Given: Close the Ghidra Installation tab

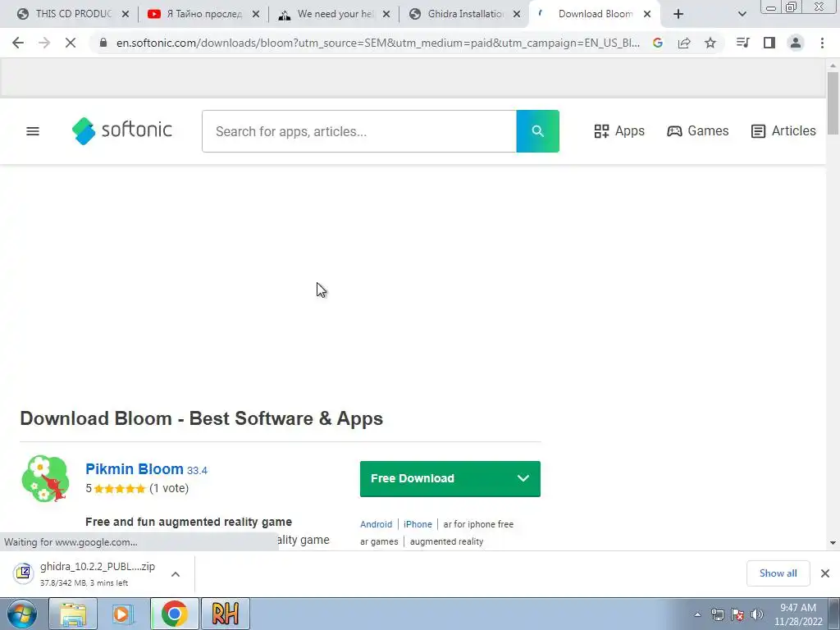Looking at the screenshot, I should (x=517, y=15).
